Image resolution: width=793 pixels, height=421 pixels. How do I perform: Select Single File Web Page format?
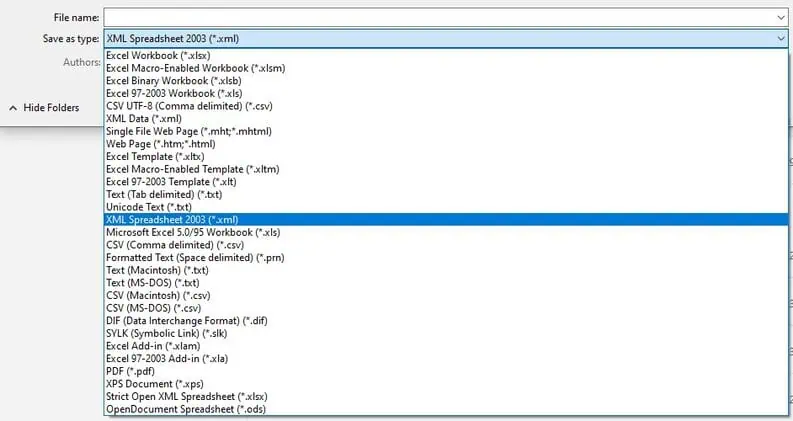pos(446,132)
